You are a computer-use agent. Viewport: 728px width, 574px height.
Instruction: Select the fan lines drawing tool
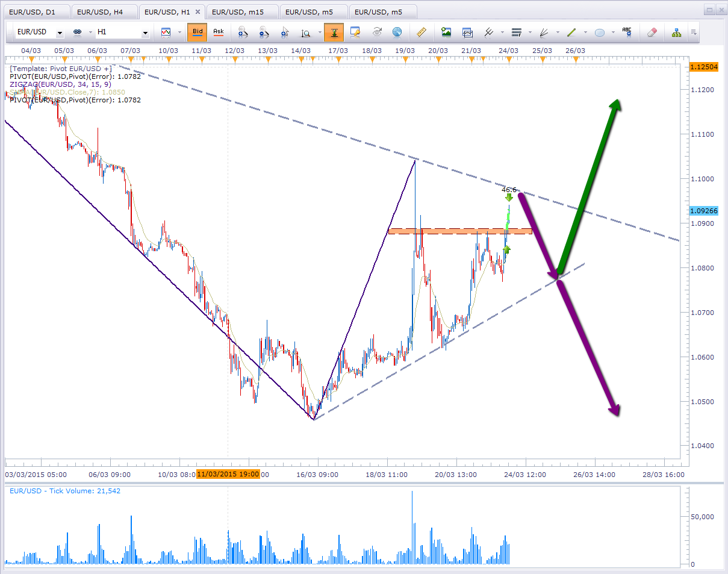[x=544, y=33]
